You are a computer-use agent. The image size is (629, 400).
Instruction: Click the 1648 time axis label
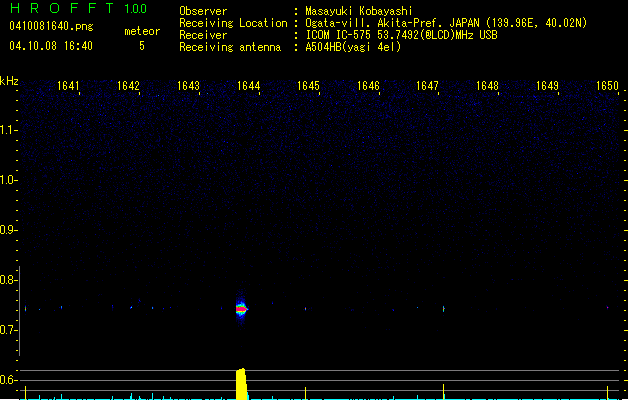[x=487, y=86]
